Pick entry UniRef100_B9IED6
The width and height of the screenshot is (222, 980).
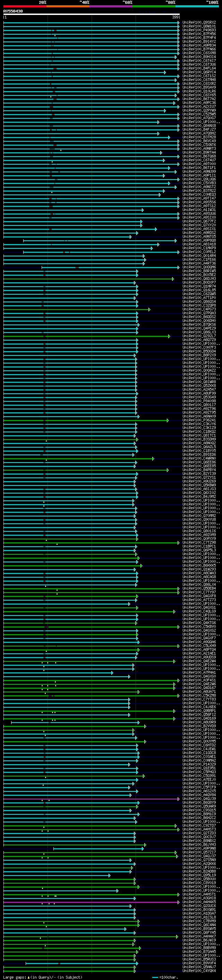[199, 455]
